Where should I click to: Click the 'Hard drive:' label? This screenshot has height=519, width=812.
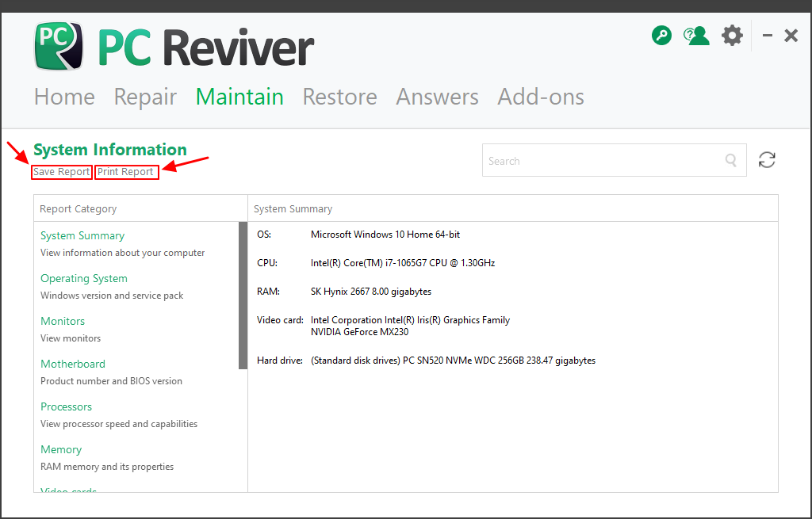[280, 361]
